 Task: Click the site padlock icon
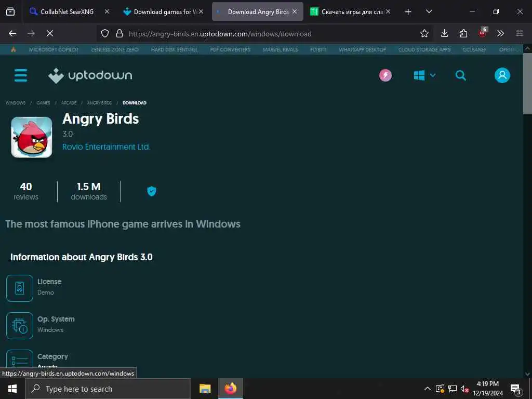point(119,33)
